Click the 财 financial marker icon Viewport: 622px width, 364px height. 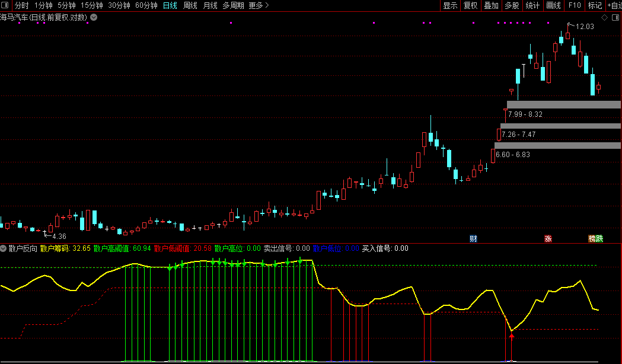tap(473, 239)
